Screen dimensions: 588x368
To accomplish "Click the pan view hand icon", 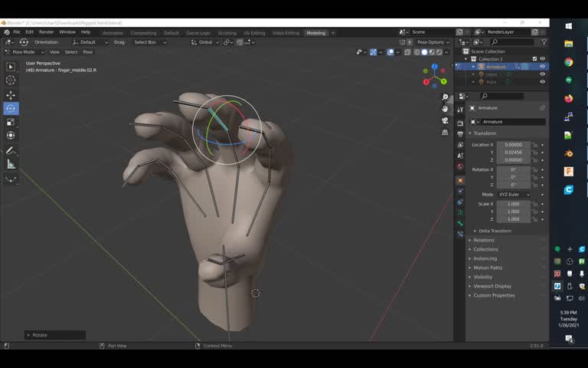I will (x=445, y=109).
